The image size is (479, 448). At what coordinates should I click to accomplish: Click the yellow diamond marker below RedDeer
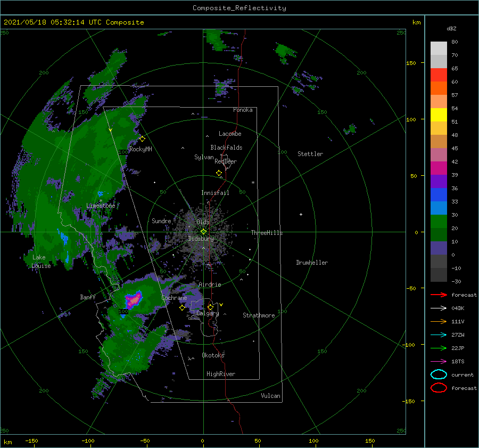[219, 173]
